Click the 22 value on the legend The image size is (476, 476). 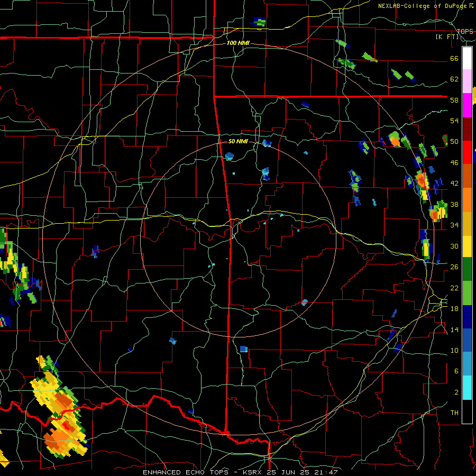[454, 288]
